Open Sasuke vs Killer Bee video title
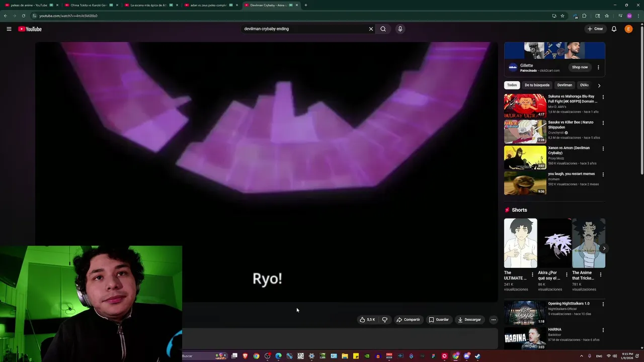The image size is (644, 362). (571, 125)
